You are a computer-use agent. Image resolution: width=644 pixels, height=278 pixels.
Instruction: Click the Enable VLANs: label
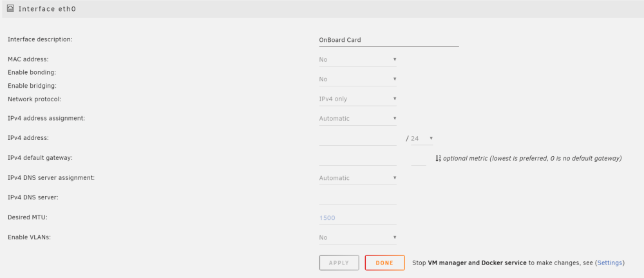(x=29, y=237)
